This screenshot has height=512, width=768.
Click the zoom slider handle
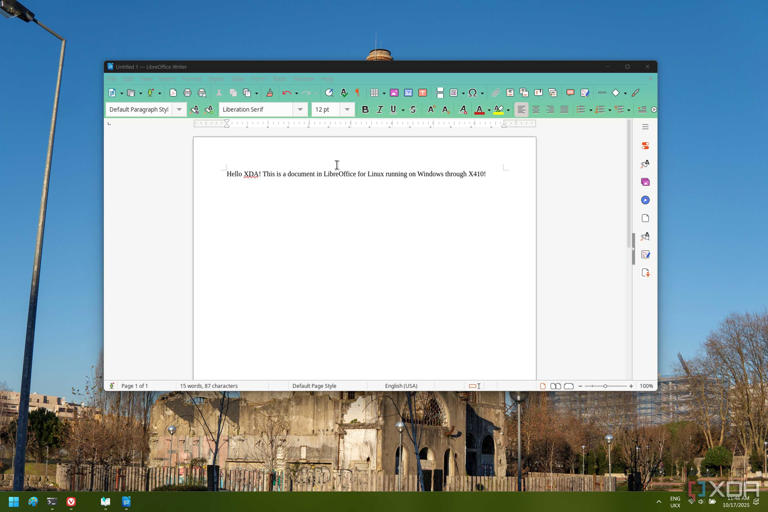(605, 386)
